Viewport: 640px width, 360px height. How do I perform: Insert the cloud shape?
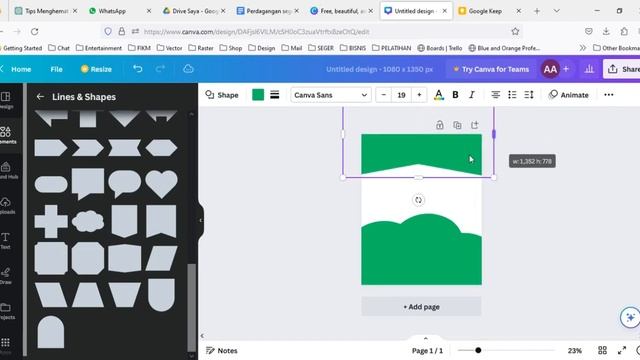tap(88, 221)
